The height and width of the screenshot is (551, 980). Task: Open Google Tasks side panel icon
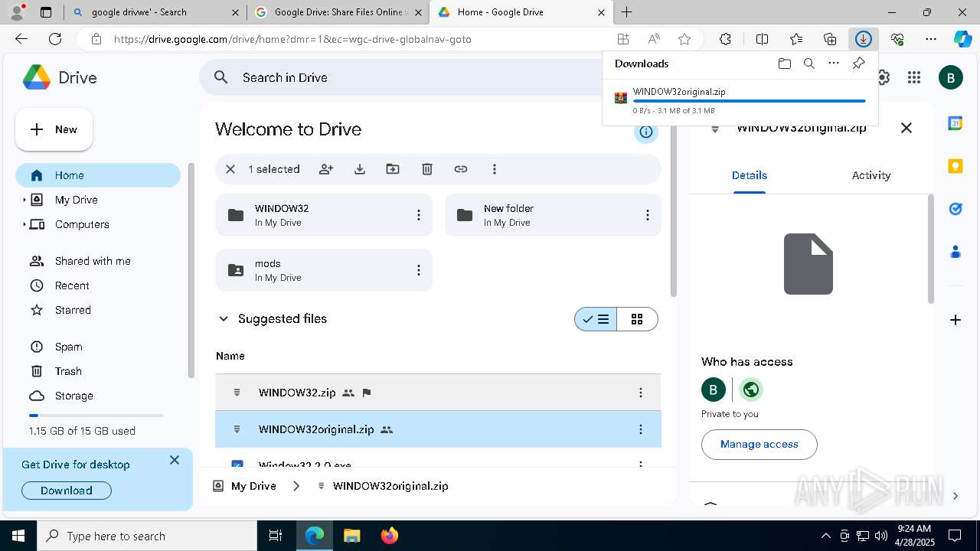click(x=955, y=209)
